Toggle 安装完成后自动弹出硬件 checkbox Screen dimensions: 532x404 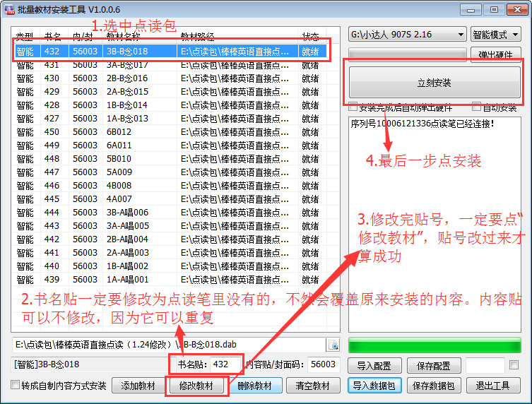(x=354, y=108)
